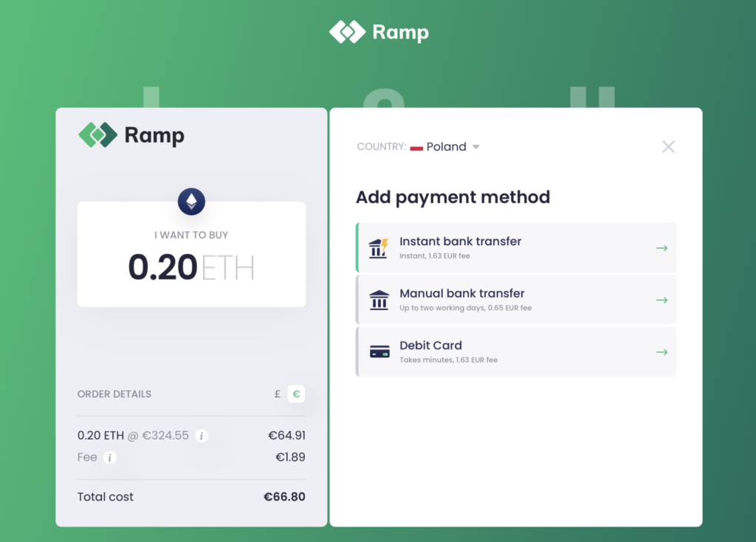The height and width of the screenshot is (542, 756).
Task: Click the 'Fee' label
Action: click(87, 457)
